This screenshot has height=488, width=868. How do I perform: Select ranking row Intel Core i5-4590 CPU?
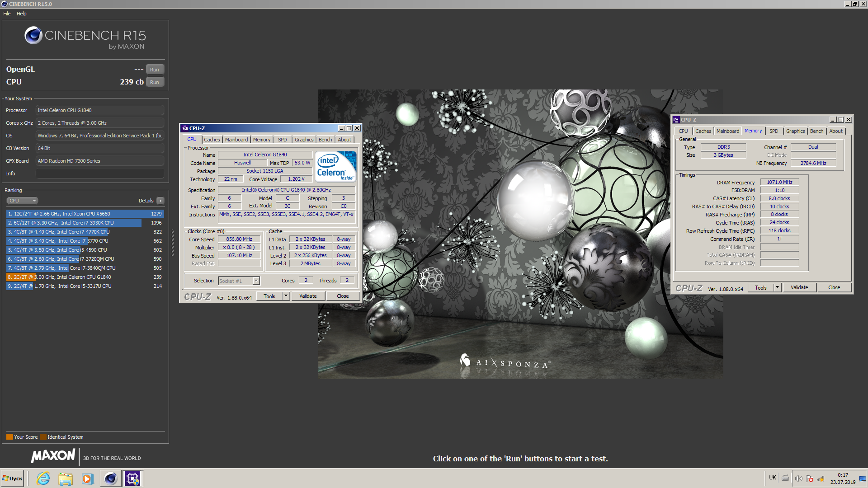[85, 250]
